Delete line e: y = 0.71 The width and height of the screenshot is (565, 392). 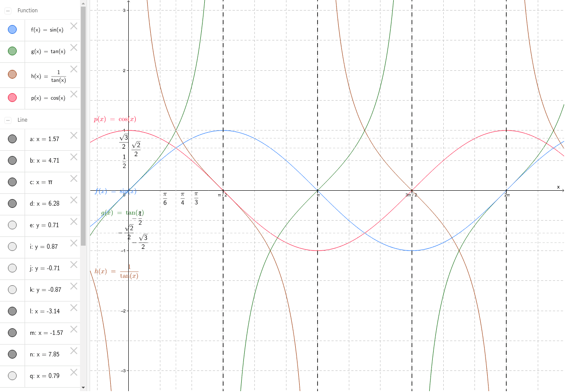click(74, 221)
